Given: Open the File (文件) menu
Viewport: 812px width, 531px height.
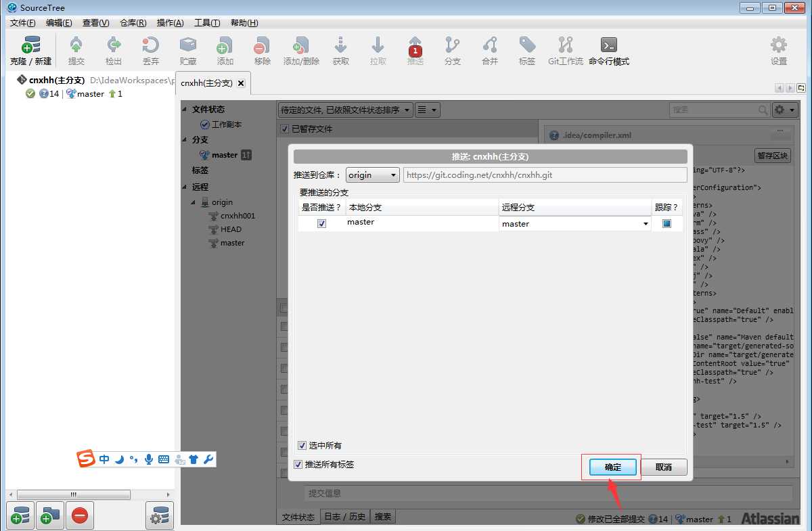Looking at the screenshot, I should point(22,22).
